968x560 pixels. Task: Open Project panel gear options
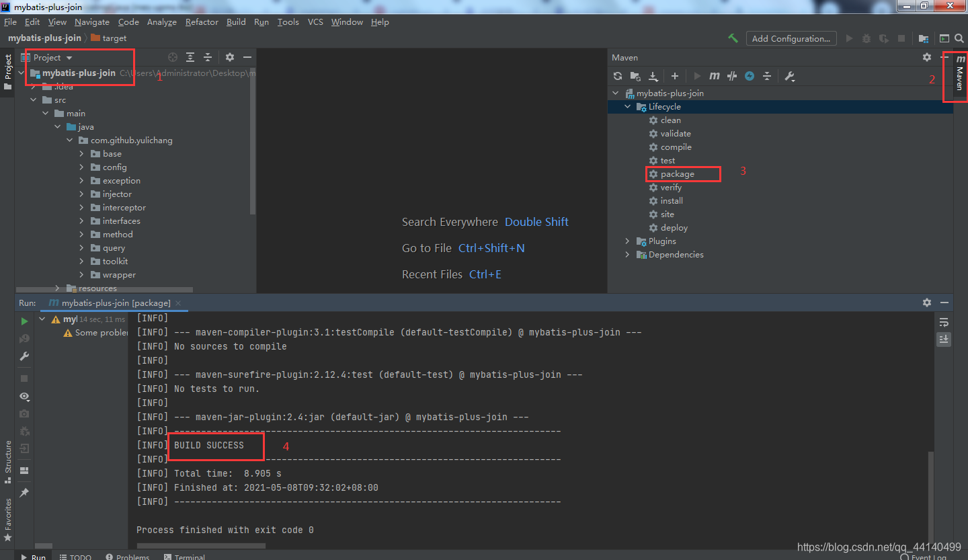(230, 57)
